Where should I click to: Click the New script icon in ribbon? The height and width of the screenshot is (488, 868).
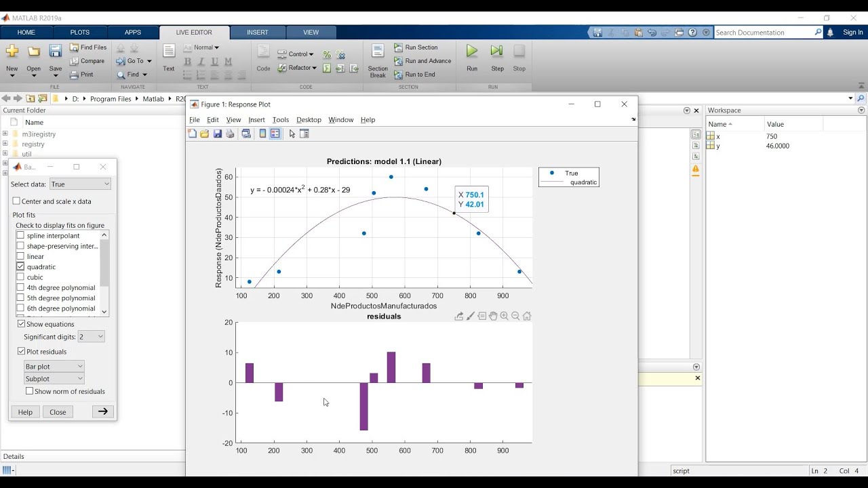12,52
